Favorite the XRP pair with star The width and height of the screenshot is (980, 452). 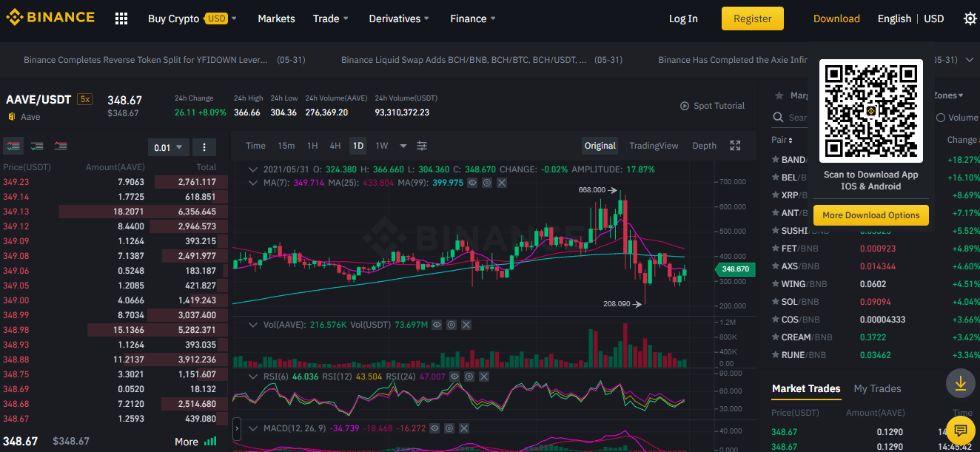pyautogui.click(x=776, y=195)
